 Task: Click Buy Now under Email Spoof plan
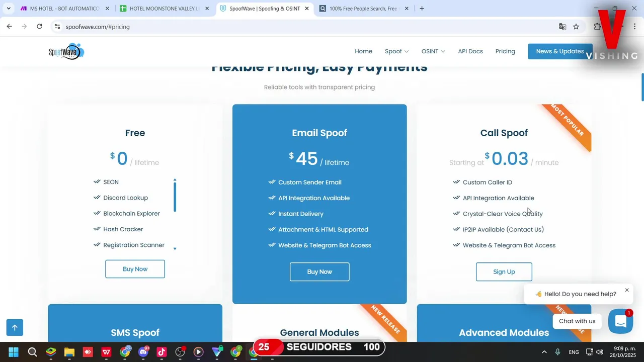[319, 271]
